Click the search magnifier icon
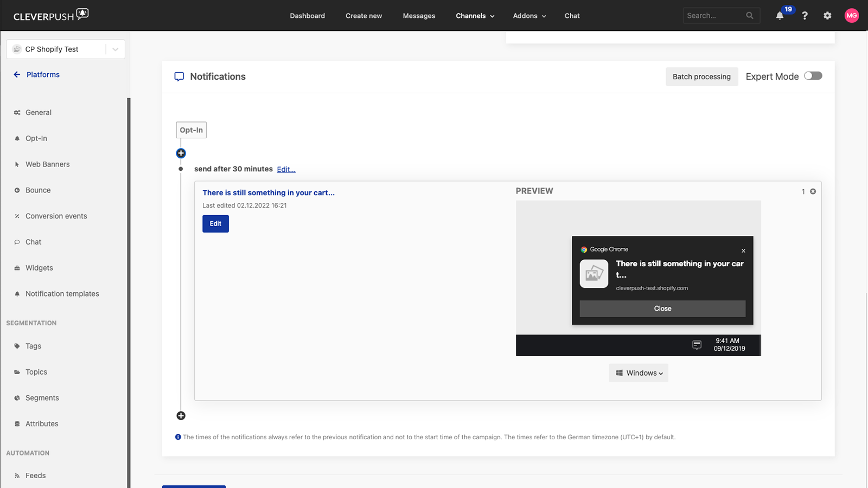The width and height of the screenshot is (868, 488). click(750, 16)
